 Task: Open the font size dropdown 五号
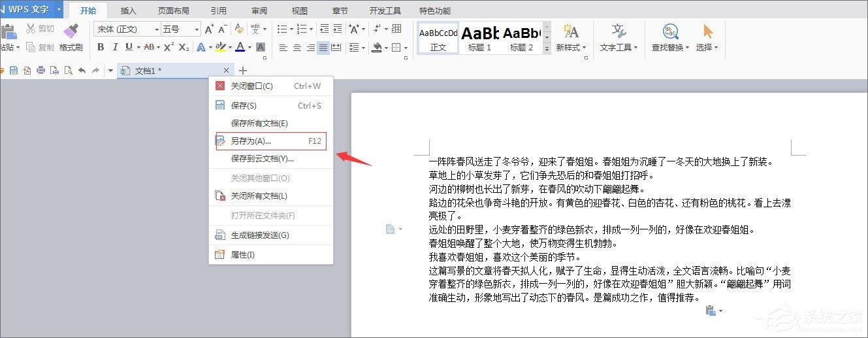tap(196, 29)
